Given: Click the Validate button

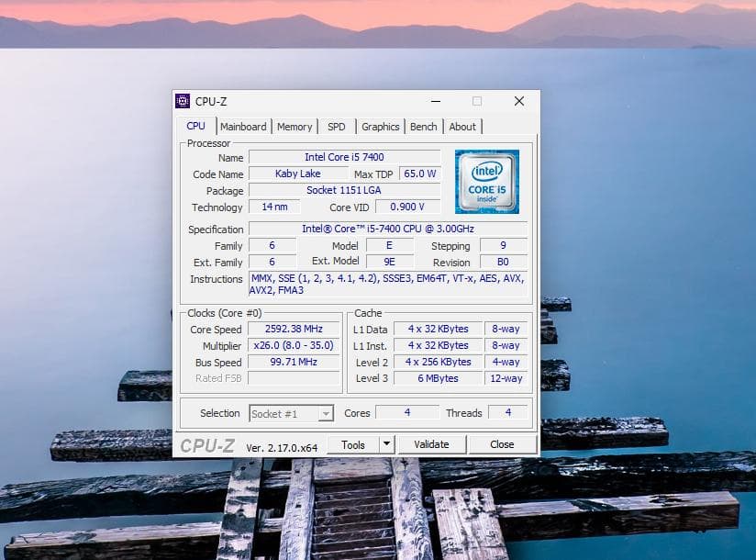Looking at the screenshot, I should tap(431, 443).
